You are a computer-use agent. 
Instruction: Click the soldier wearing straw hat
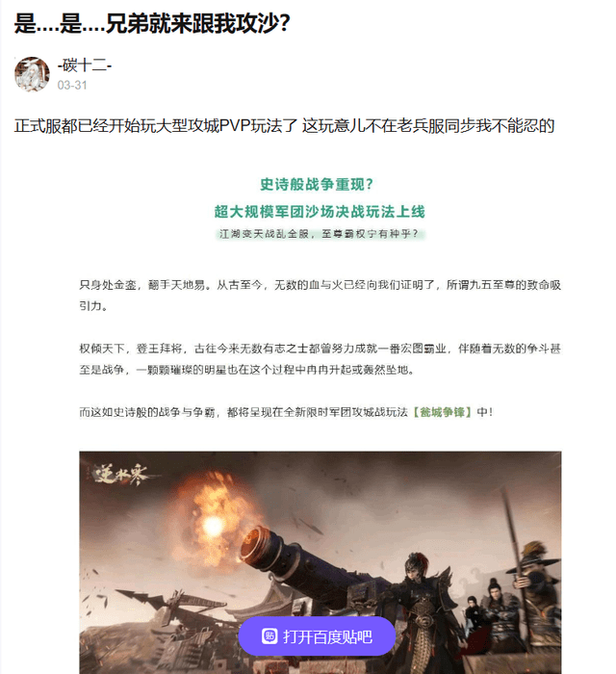click(539, 602)
